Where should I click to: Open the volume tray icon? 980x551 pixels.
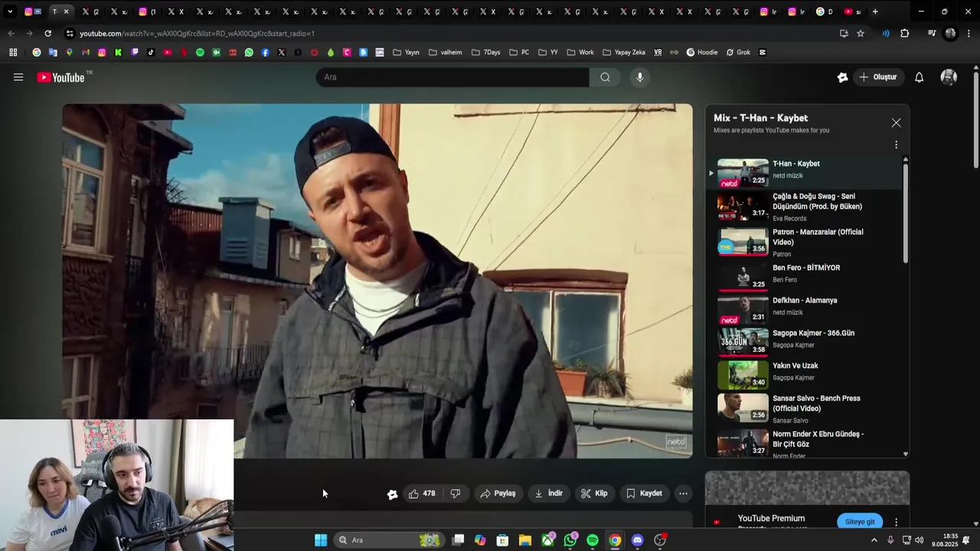(919, 540)
